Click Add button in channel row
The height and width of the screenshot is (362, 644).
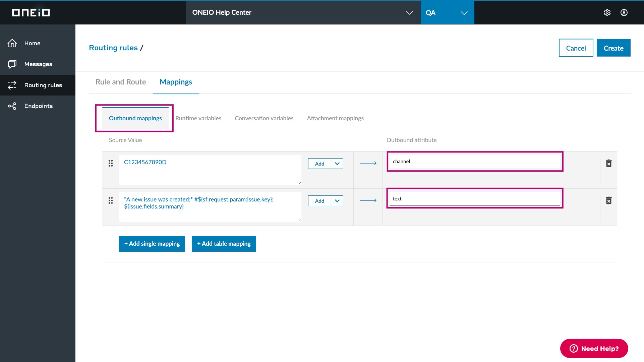coord(319,164)
